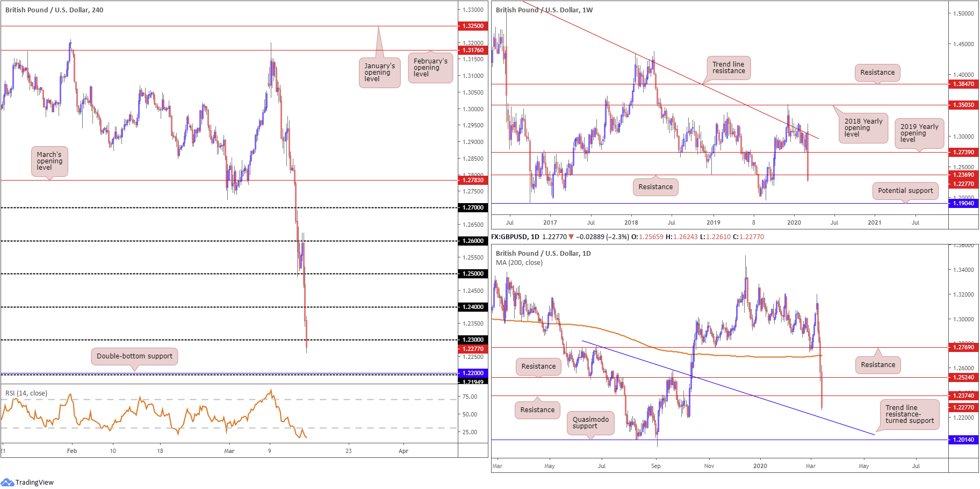The image size is (980, 489).
Task: Click the MA (200, close) indicator label
Action: click(x=519, y=263)
